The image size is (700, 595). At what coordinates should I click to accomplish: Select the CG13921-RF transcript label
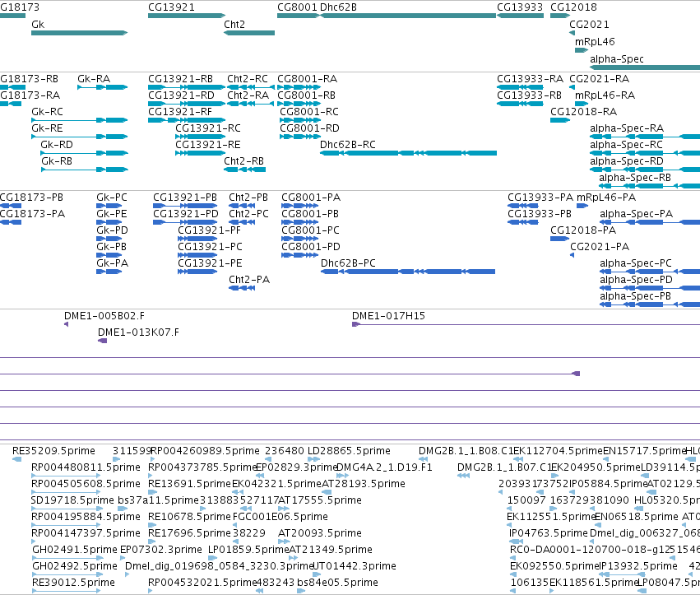[180, 112]
